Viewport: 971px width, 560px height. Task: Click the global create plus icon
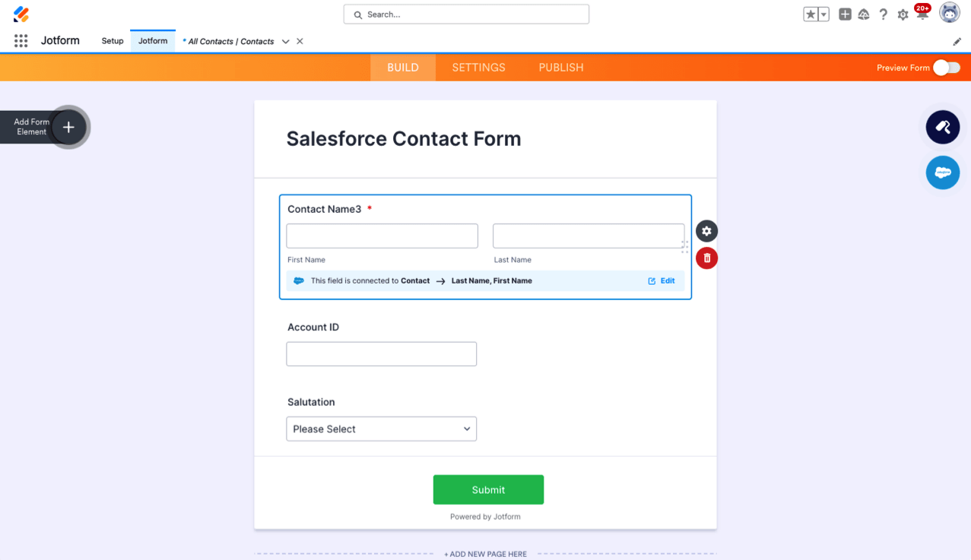[x=845, y=14]
